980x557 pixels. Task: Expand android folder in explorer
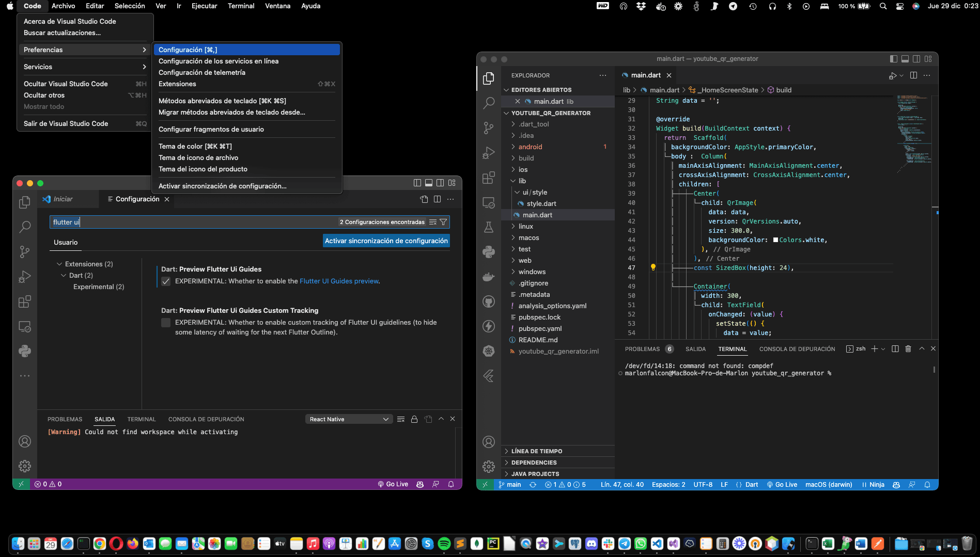[530, 147]
